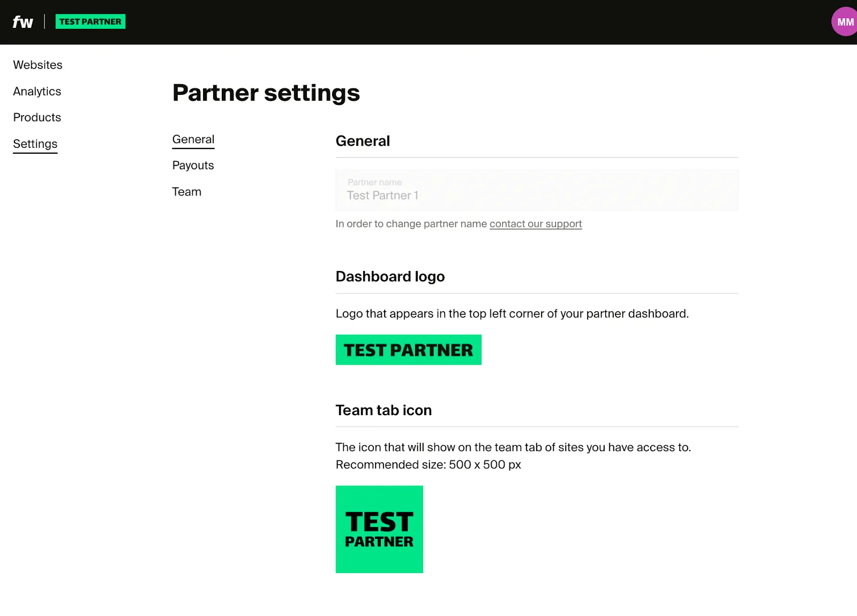Switch to the Team settings tab
Screen dimensions: 857x616
[x=186, y=192]
